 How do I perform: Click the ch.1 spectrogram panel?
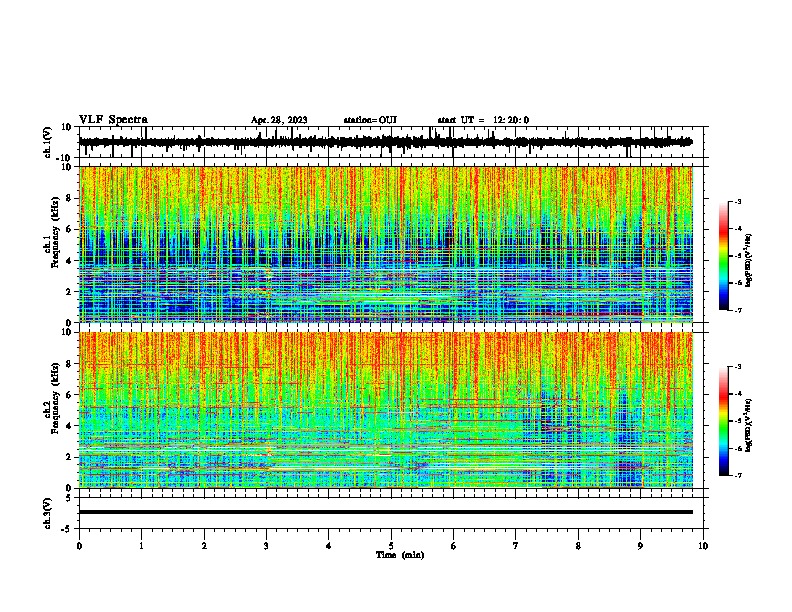point(386,244)
